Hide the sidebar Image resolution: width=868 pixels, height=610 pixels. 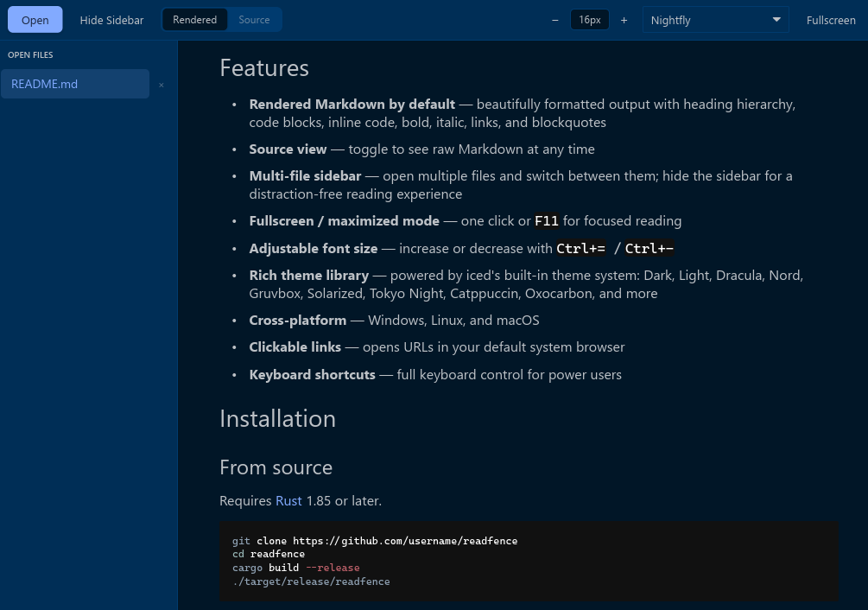click(111, 19)
